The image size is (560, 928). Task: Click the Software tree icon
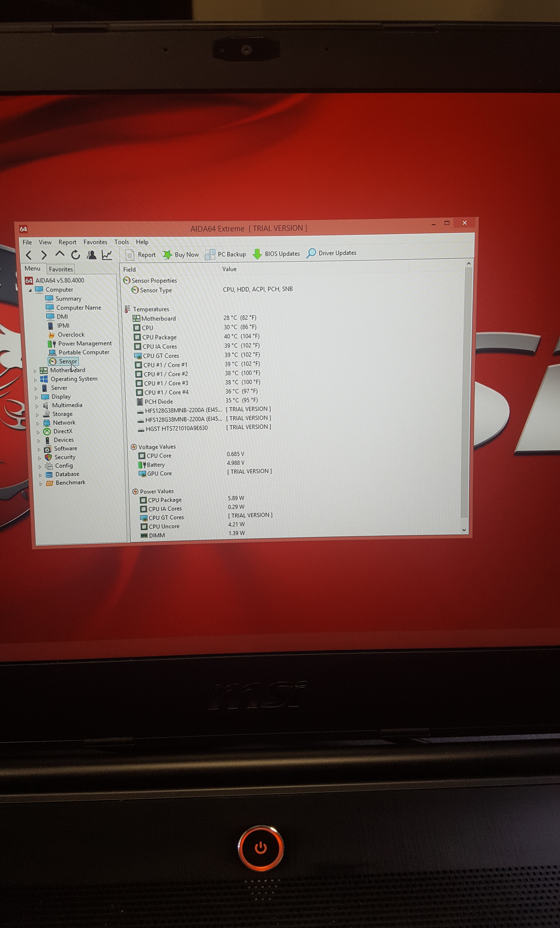48,449
